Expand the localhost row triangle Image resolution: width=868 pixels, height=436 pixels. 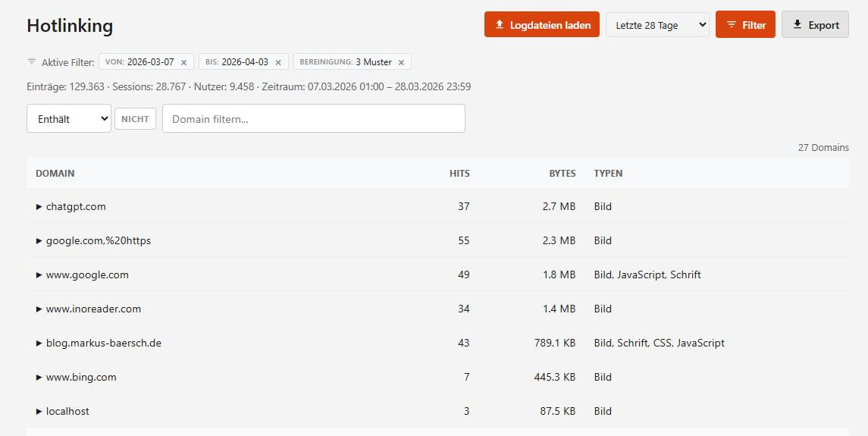tap(39, 411)
